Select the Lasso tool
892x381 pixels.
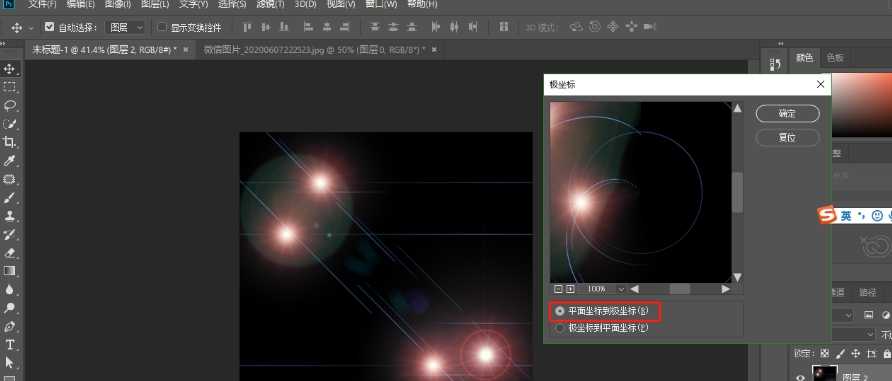click(x=10, y=105)
